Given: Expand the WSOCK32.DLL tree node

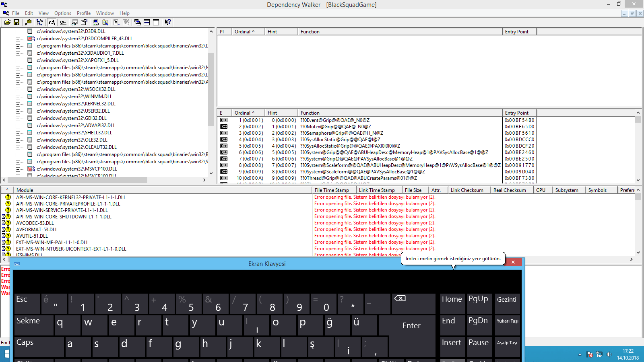Looking at the screenshot, I should [x=18, y=89].
